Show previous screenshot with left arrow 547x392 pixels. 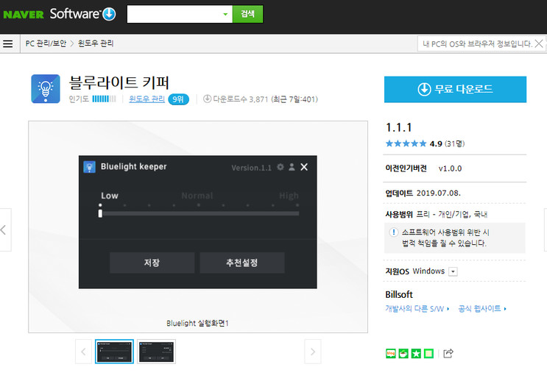(5, 230)
